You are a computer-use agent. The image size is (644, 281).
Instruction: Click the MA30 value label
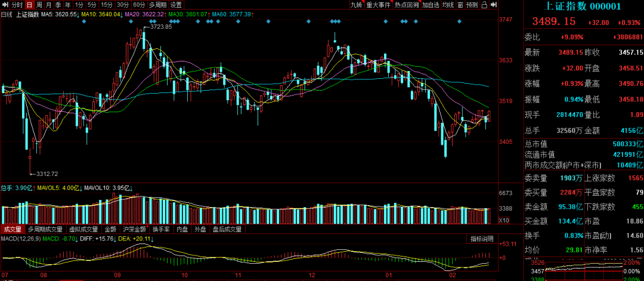coord(189,14)
